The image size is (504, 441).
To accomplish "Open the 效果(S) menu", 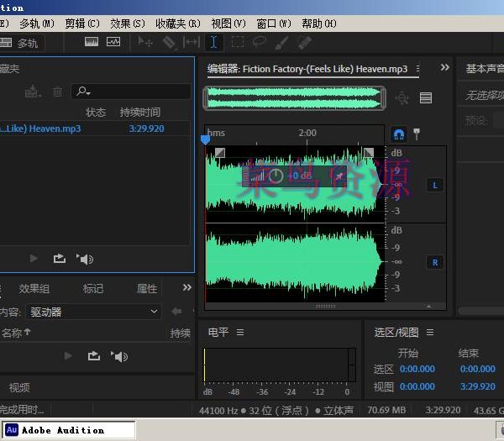I will [127, 24].
